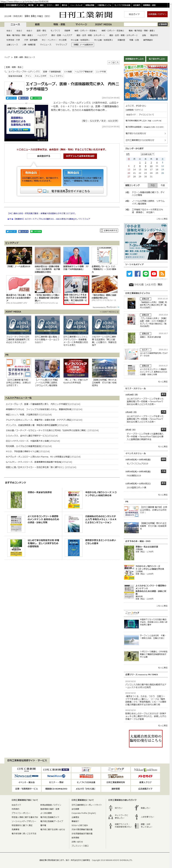Click 会員登録/ログイン red header button
The image size is (172, 868).
tap(157, 14)
